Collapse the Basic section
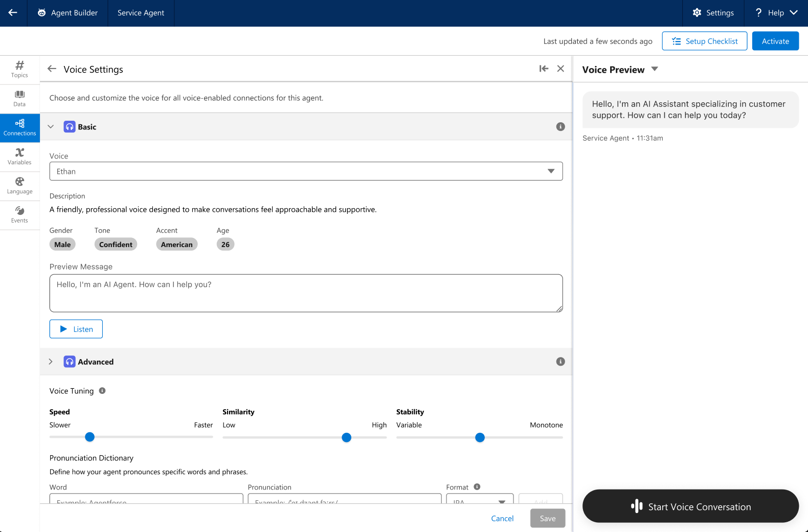 point(51,127)
